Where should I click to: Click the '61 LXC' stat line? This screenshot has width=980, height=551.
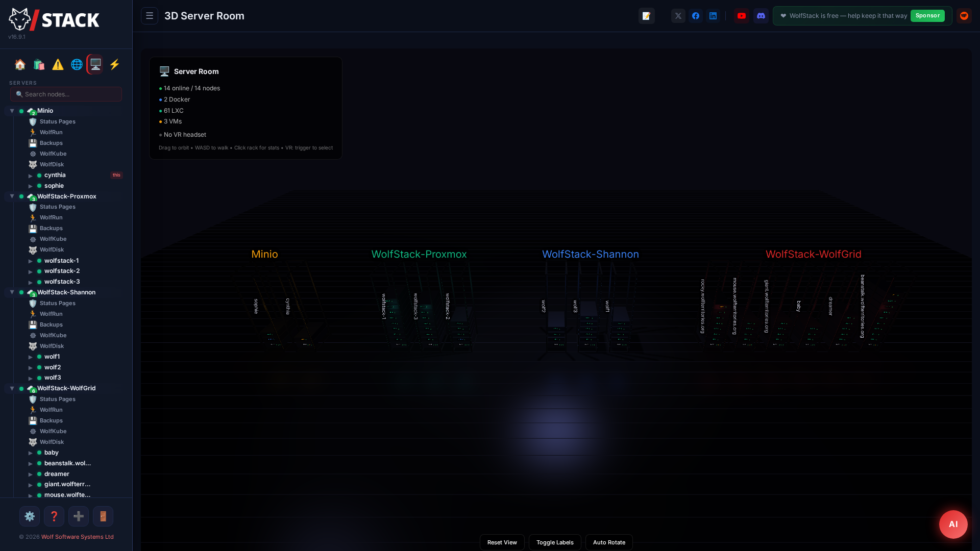click(171, 111)
